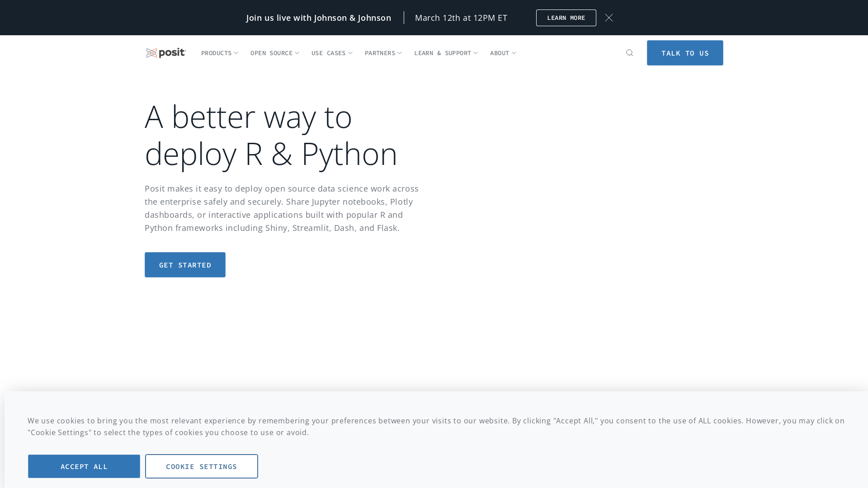The height and width of the screenshot is (488, 868).
Task: Click the Learn More banner button
Action: [x=566, y=18]
